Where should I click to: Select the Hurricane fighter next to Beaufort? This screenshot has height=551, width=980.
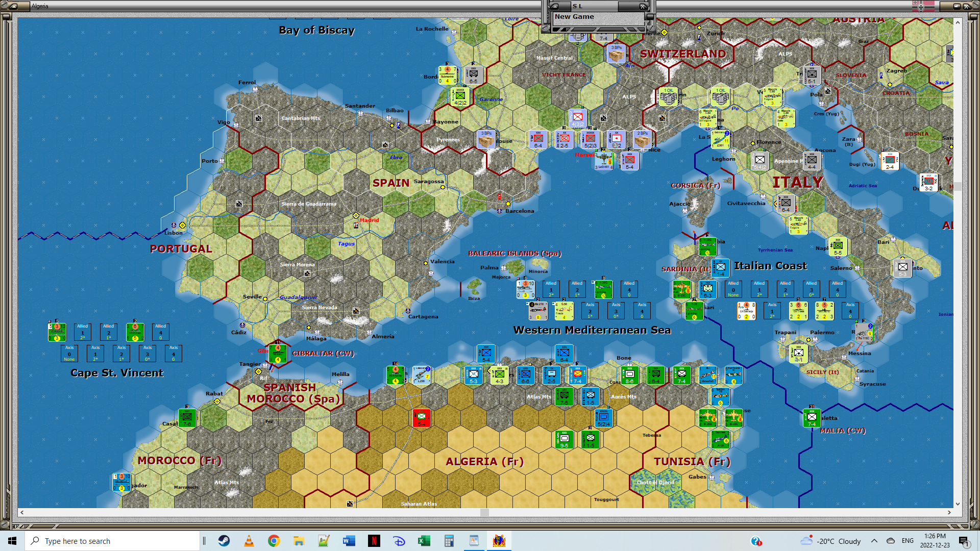pyautogui.click(x=733, y=375)
